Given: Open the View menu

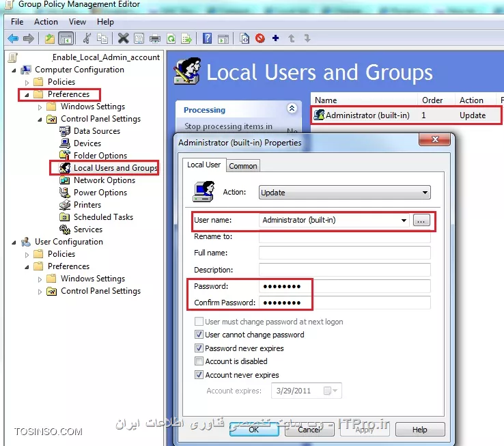Looking at the screenshot, I should point(77,22).
